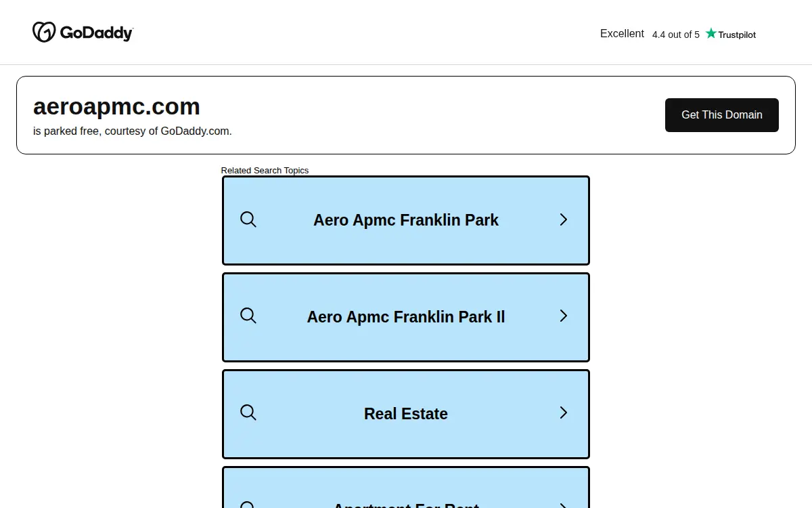812x508 pixels.
Task: Click the Get This Domain button
Action: coord(721,115)
